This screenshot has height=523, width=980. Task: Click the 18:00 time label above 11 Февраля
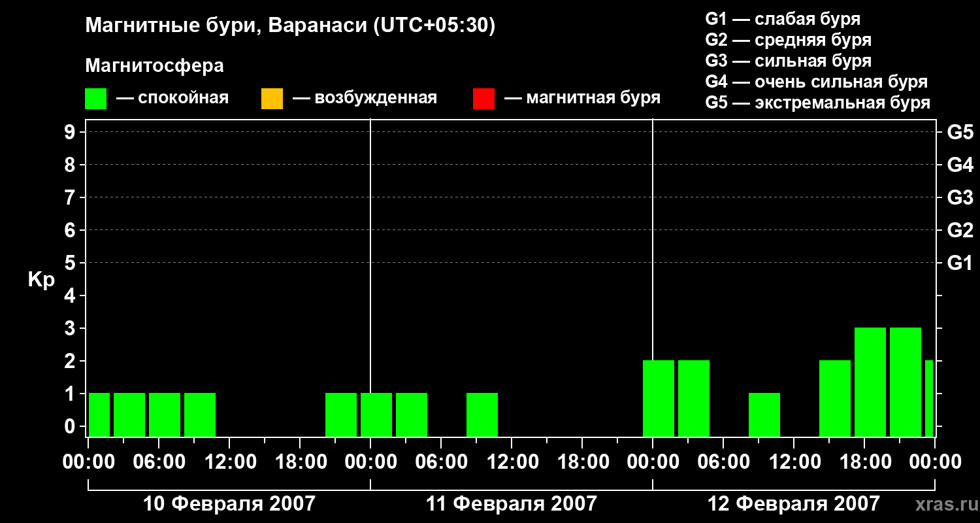(582, 462)
